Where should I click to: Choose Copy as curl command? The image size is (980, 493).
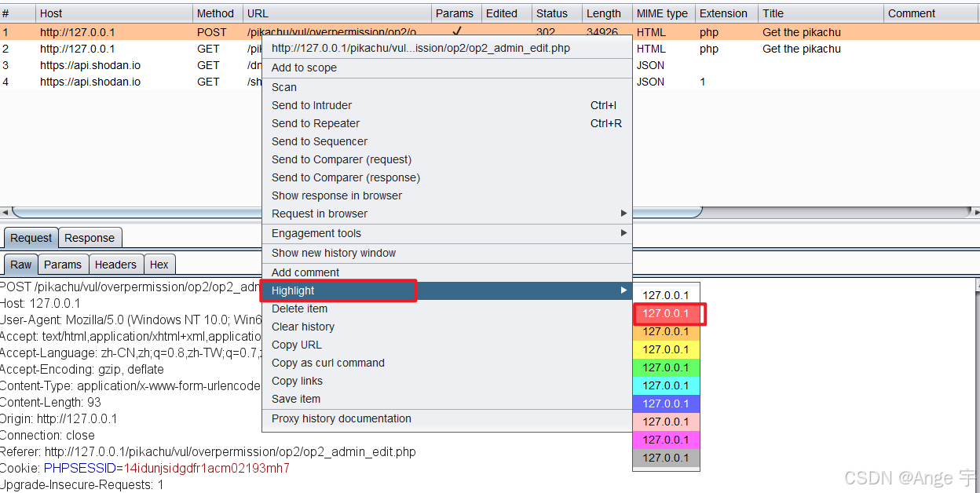point(447,363)
